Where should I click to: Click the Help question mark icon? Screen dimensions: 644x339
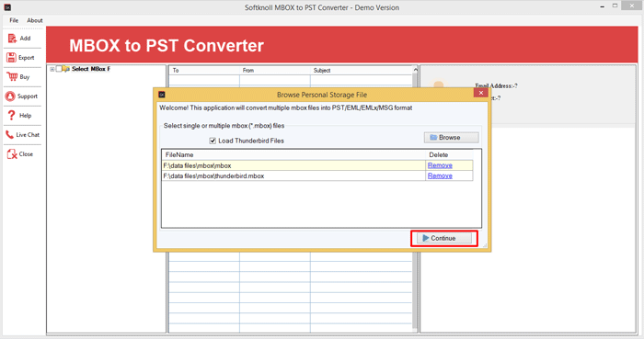(x=11, y=116)
